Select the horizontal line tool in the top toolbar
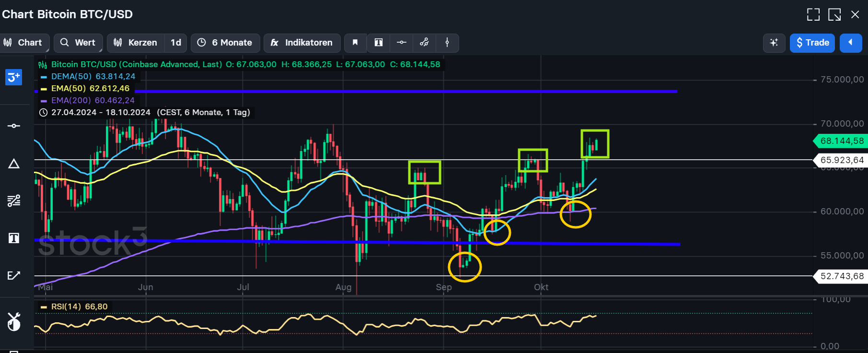The image size is (868, 353). pyautogui.click(x=402, y=43)
